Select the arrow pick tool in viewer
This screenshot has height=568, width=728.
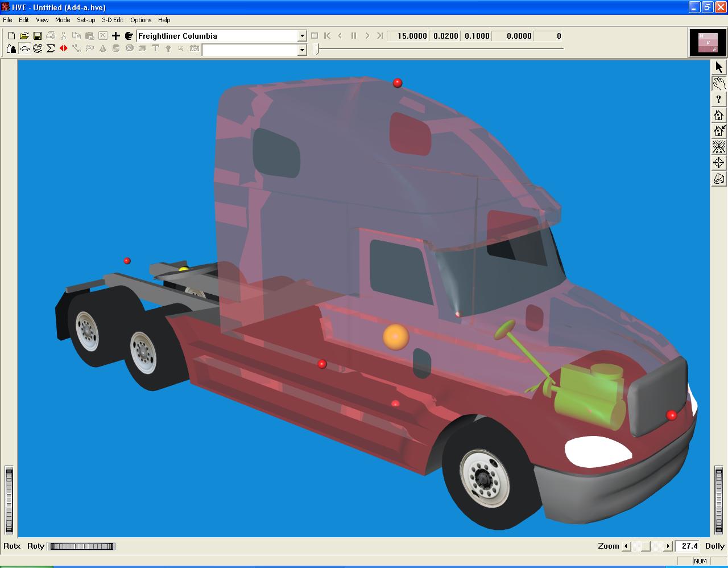click(x=719, y=67)
